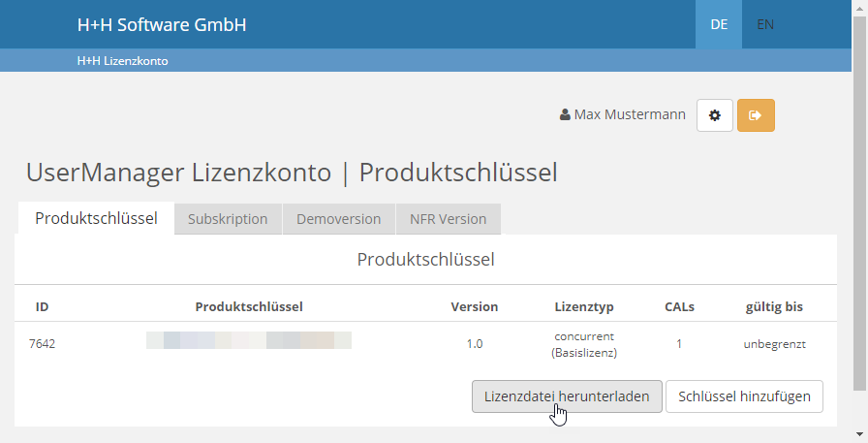The width and height of the screenshot is (868, 443).
Task: Click the scrollbar down arrow
Action: pyautogui.click(x=859, y=434)
